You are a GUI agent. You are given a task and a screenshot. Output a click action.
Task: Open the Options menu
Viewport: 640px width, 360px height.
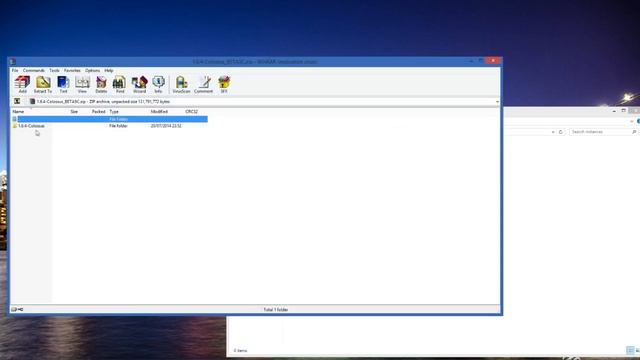(x=92, y=71)
